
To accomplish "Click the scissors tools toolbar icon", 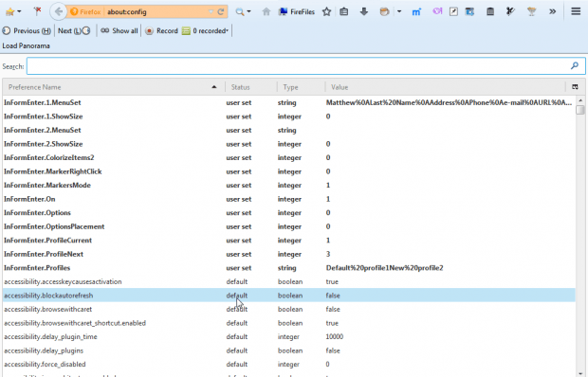I will point(510,12).
